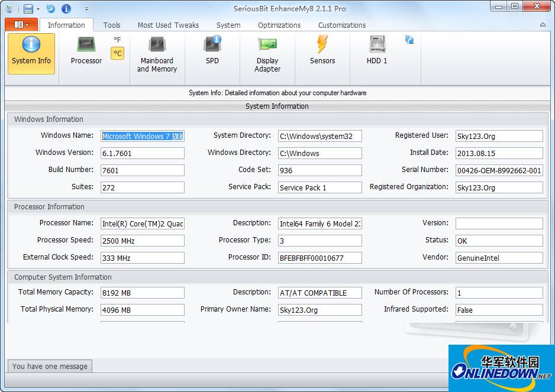Screen dimensions: 555x392
Task: Open Mainboard and Memory details
Action: [157, 54]
